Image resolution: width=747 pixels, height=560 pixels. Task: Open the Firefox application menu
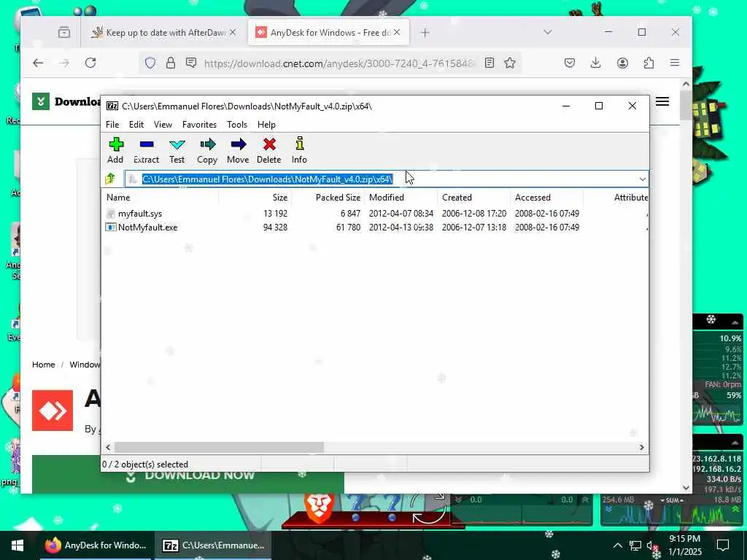[675, 63]
